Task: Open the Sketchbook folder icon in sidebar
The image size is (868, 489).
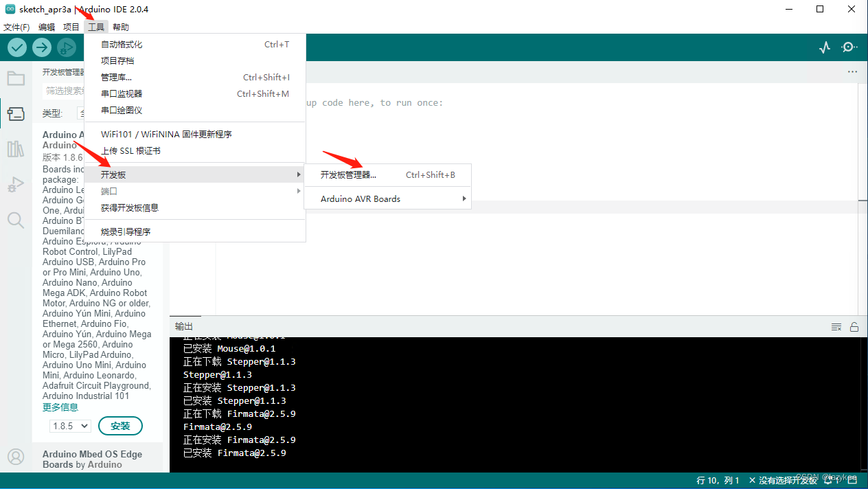Action: point(16,78)
